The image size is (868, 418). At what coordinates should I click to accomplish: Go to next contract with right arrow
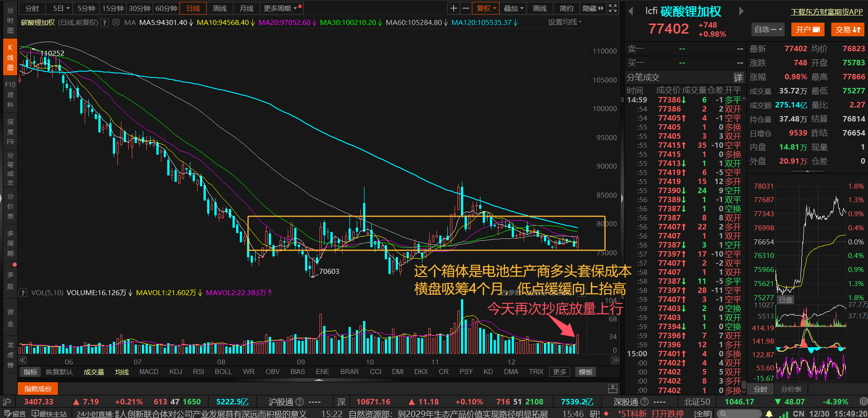[x=741, y=11]
